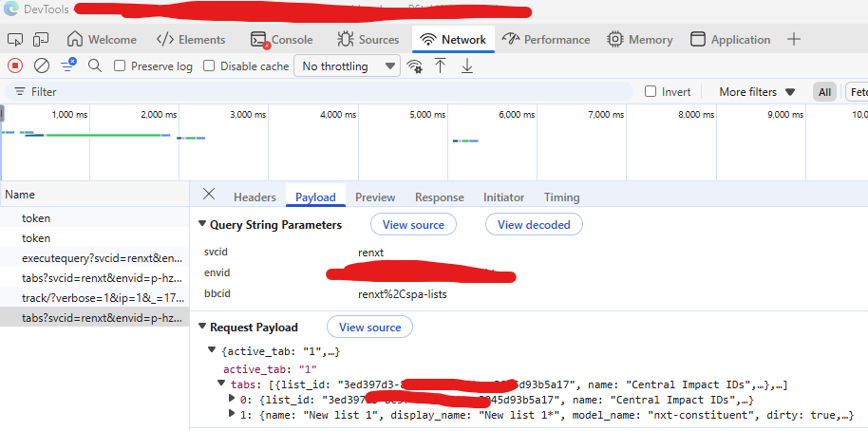Click the 6,000 ms timeline marker
This screenshot has height=431, width=868.
tap(517, 115)
